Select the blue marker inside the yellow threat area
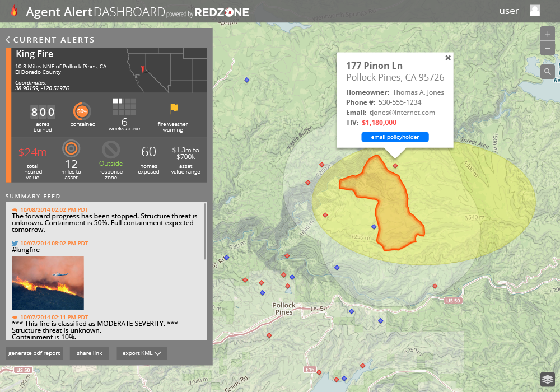The height and width of the screenshot is (392, 560). [x=374, y=227]
